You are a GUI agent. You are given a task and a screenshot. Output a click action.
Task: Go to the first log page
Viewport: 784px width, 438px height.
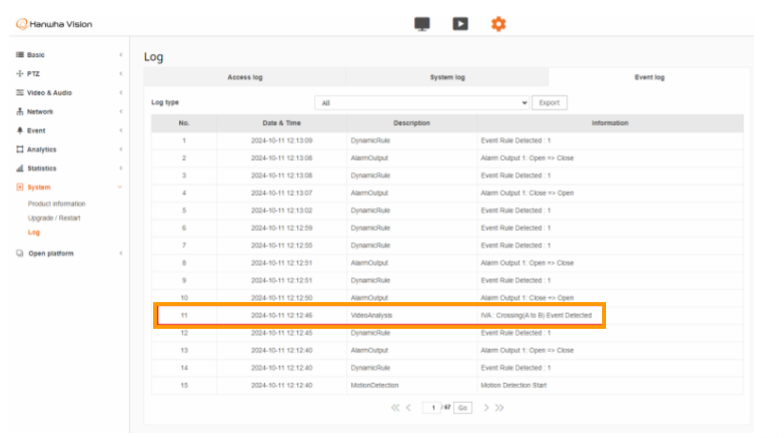396,408
